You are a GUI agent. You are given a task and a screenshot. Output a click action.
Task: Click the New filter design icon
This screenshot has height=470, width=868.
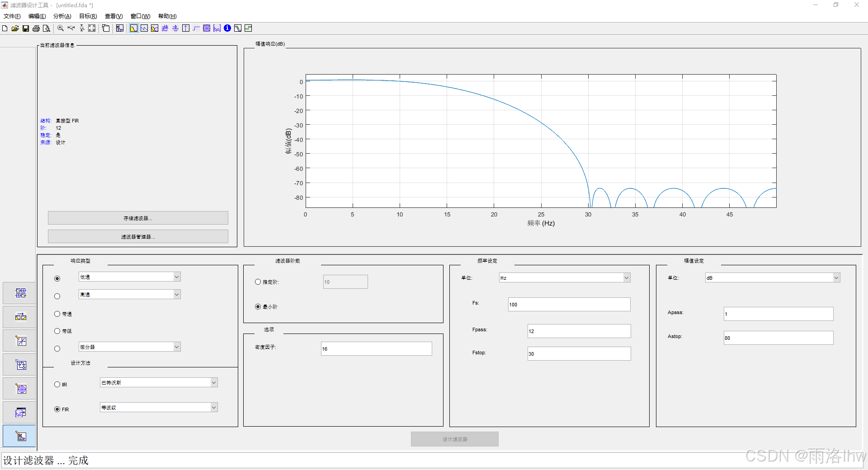point(5,28)
